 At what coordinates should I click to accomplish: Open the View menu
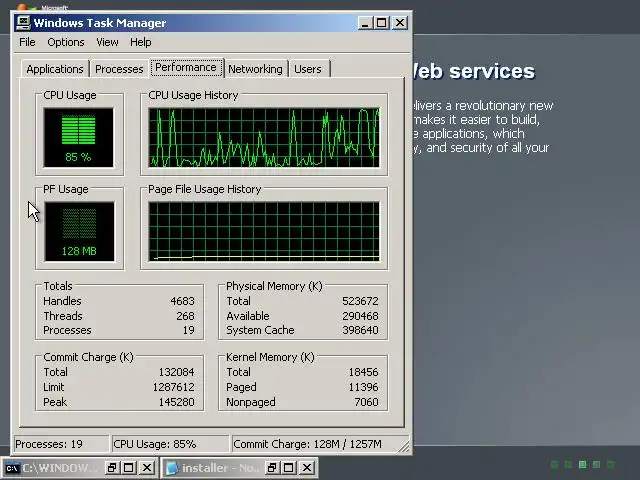[107, 42]
